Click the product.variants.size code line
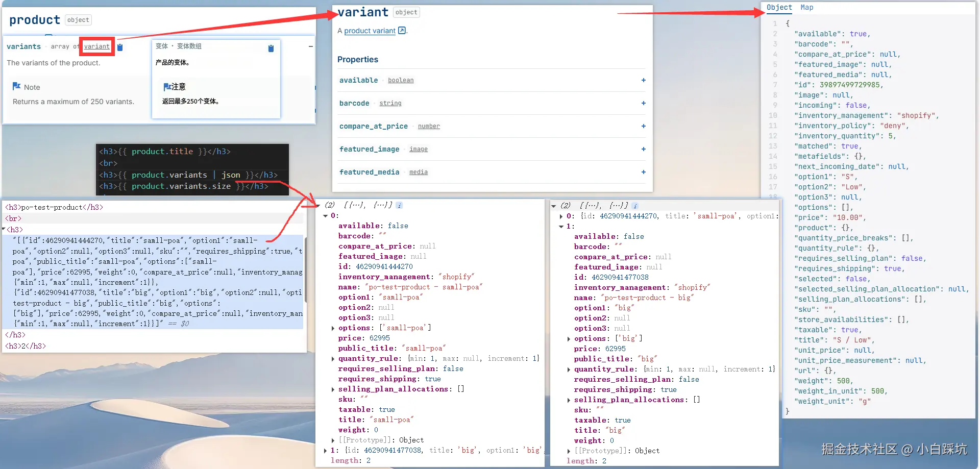 point(184,186)
